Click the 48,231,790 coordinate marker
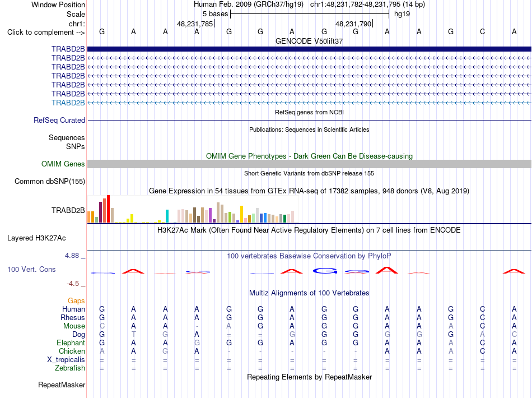Screen dimensions: 532x398 (353, 24)
